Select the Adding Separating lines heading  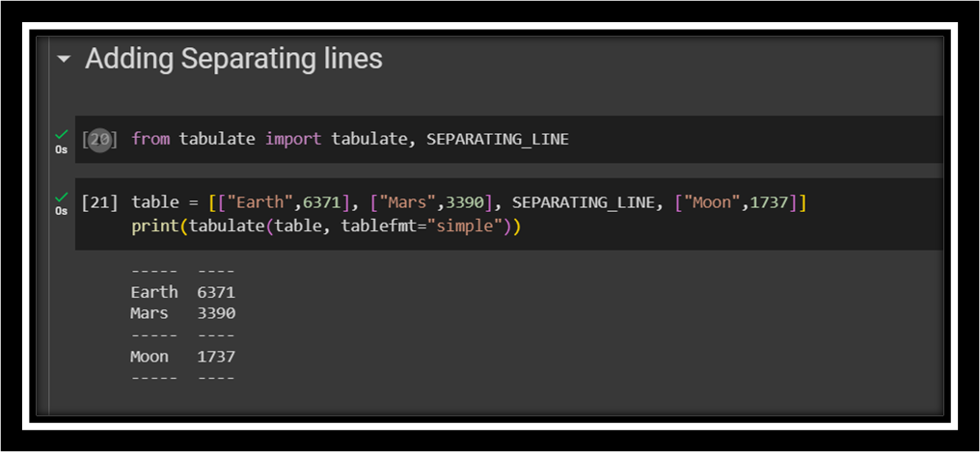tap(233, 59)
